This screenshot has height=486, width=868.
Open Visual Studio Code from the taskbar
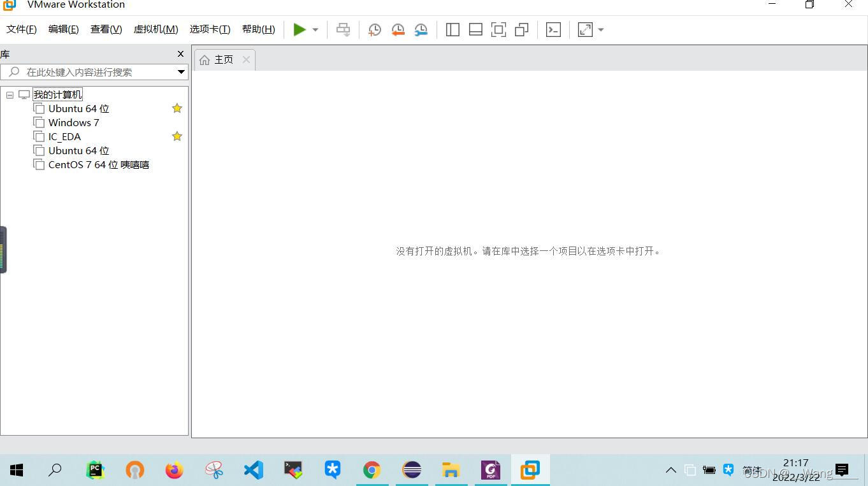coord(253,470)
